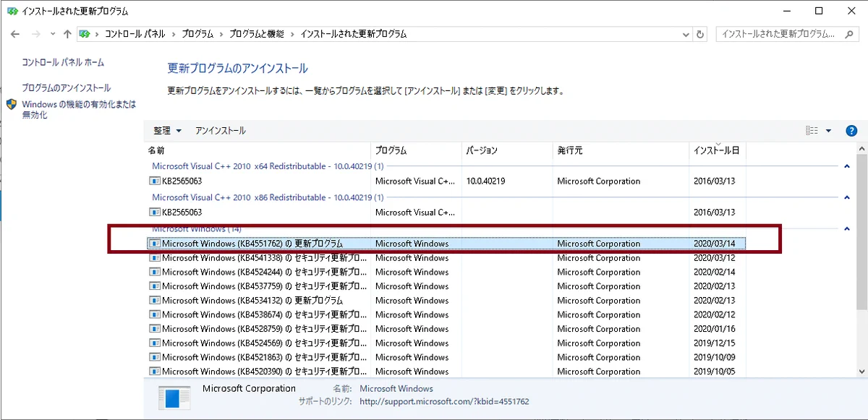Click the update icon next to KB4520390
Screen dimensions: 868x420
tap(154, 372)
